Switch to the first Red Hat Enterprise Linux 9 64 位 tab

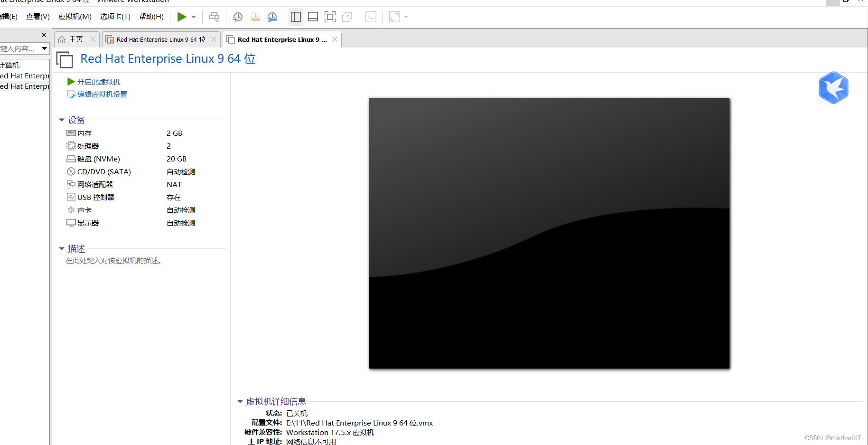point(161,39)
